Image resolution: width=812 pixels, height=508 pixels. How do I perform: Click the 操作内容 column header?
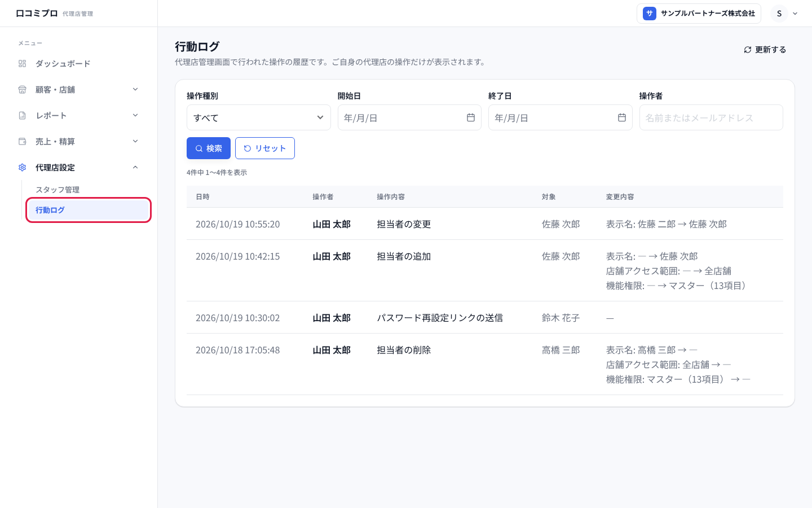tap(391, 197)
